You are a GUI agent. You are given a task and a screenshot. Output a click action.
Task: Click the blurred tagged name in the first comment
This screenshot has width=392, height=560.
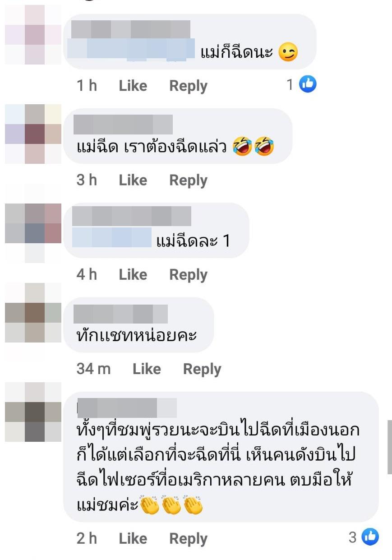pos(131,50)
